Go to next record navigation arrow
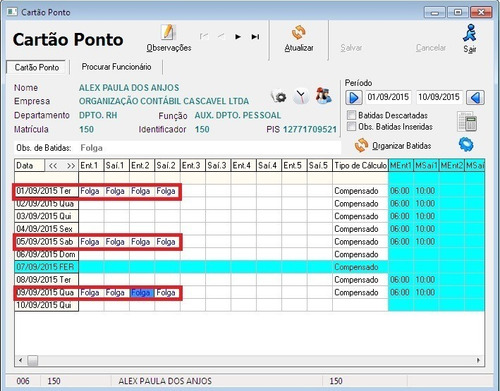Screen dimensions: 500x391 coord(238,36)
